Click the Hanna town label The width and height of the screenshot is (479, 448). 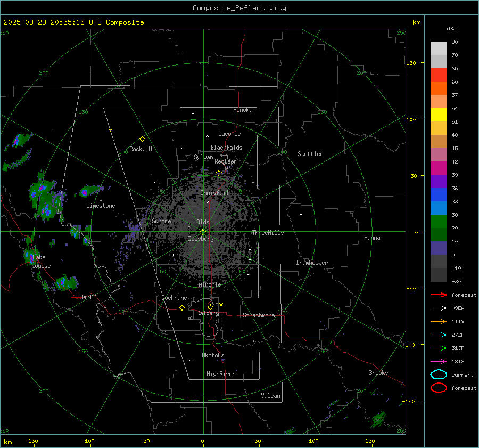coord(372,238)
